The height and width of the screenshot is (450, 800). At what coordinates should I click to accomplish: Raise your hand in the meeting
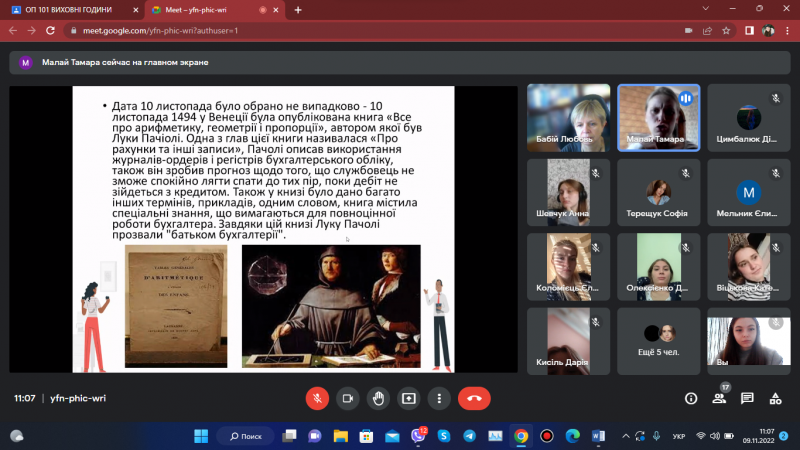(378, 398)
